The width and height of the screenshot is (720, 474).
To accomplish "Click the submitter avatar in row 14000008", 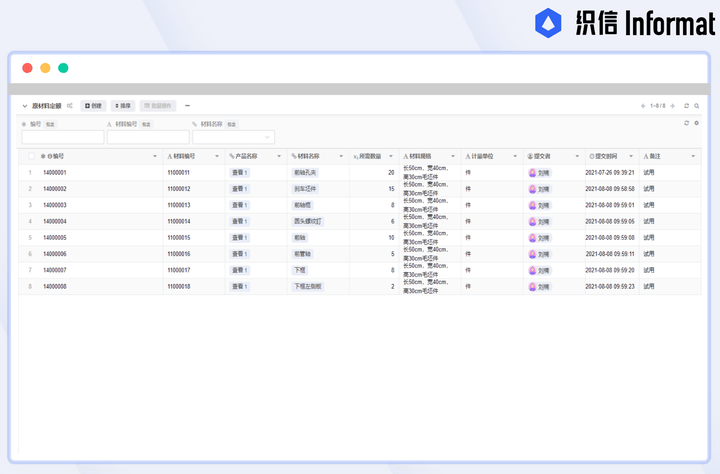I will point(533,287).
